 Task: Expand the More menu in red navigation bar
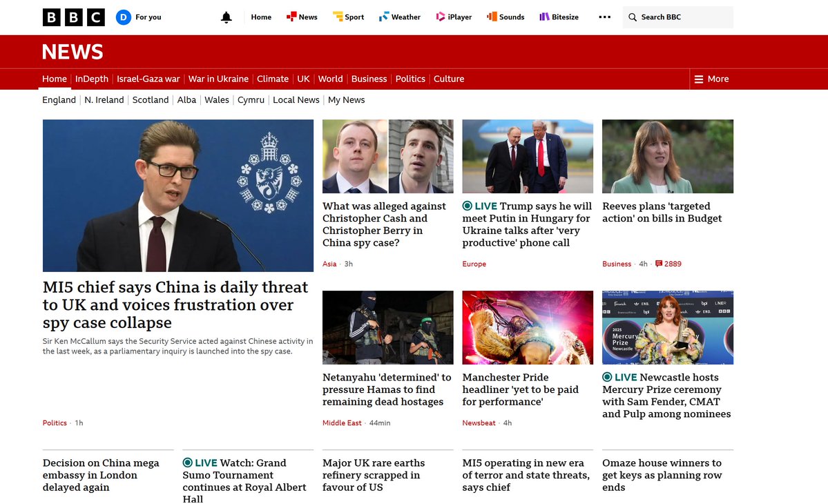pyautogui.click(x=711, y=79)
